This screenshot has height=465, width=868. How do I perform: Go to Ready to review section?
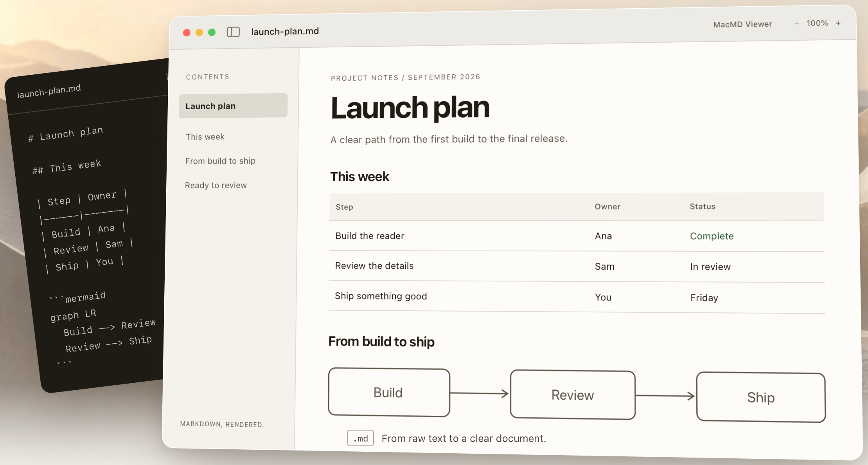[216, 185]
